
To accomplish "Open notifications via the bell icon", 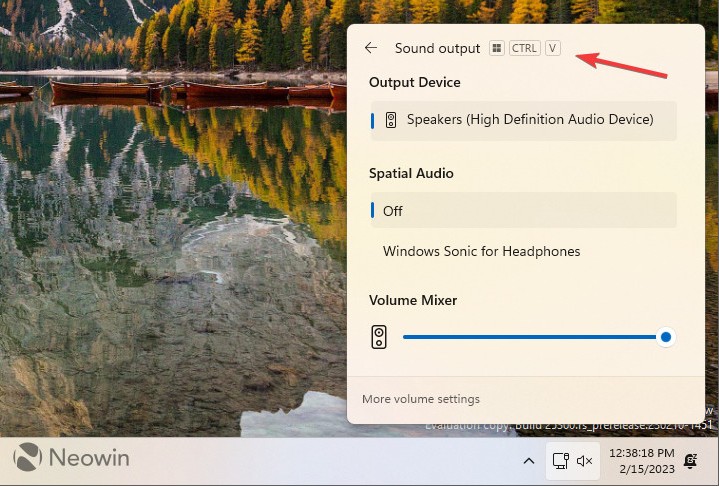I will [x=690, y=461].
